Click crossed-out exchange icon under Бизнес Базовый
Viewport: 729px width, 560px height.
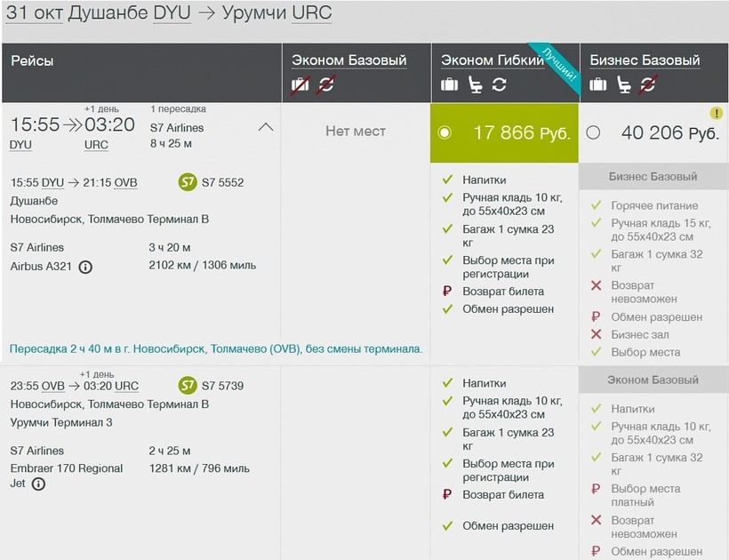coord(648,85)
